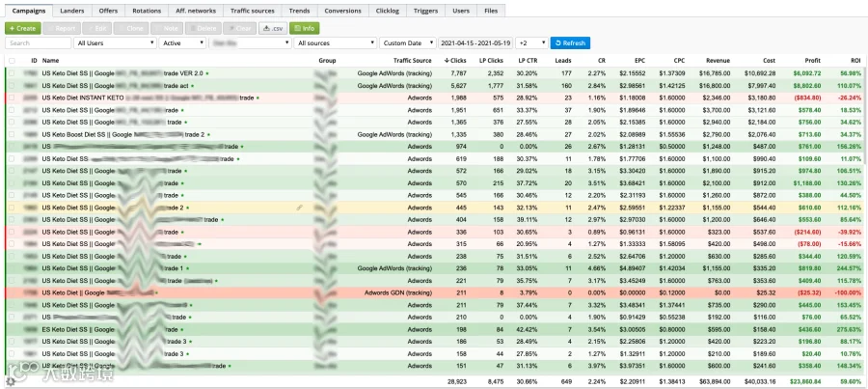Viewport: 868px width, 389px height.
Task: Expand the All Users dropdown
Action: pos(115,42)
